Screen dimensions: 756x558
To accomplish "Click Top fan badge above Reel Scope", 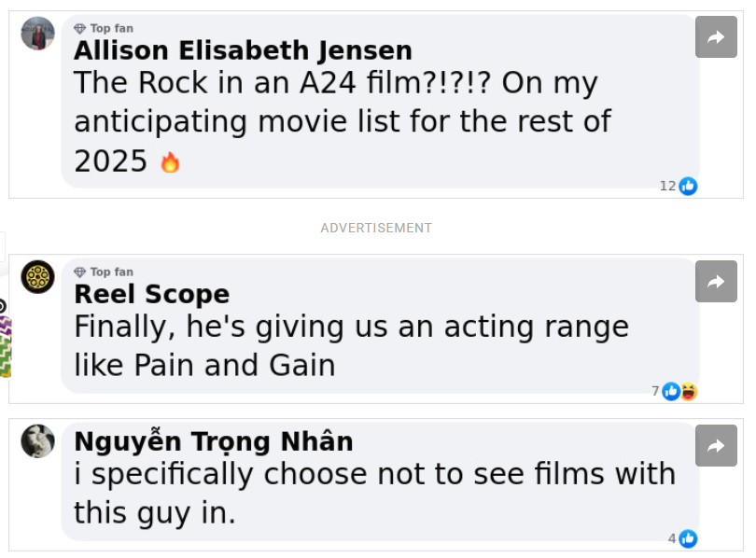I will (104, 272).
